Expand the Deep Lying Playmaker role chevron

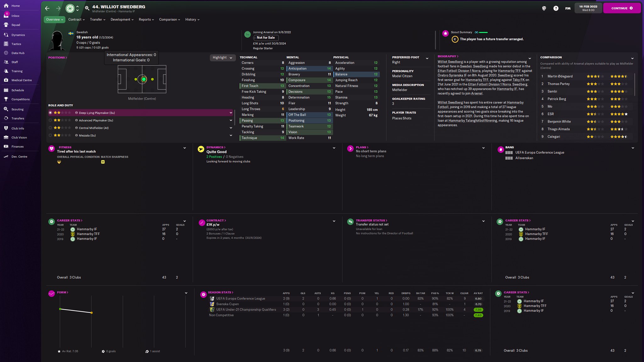click(231, 113)
